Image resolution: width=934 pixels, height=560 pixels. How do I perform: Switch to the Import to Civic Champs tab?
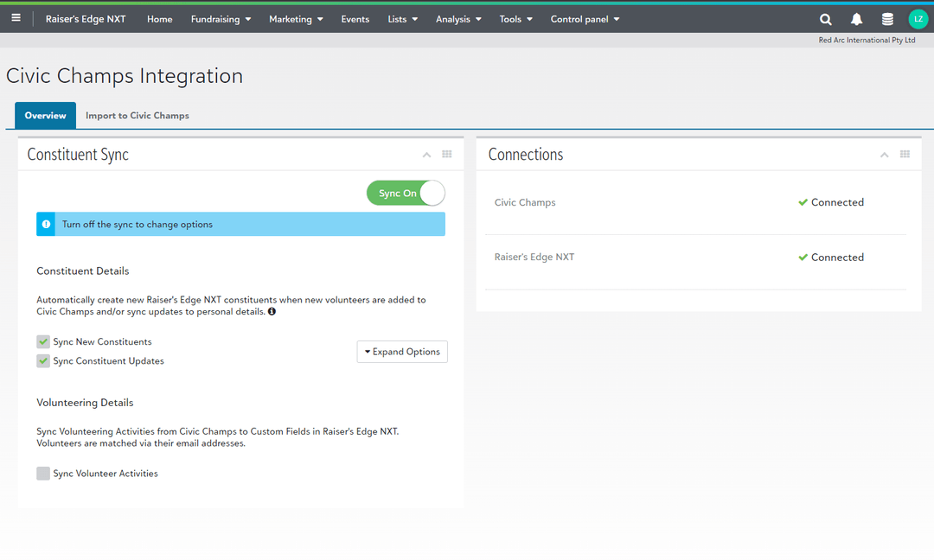pyautogui.click(x=137, y=115)
